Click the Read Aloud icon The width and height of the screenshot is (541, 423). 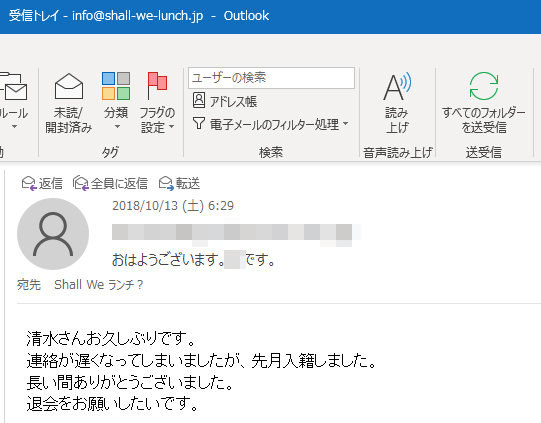397,86
